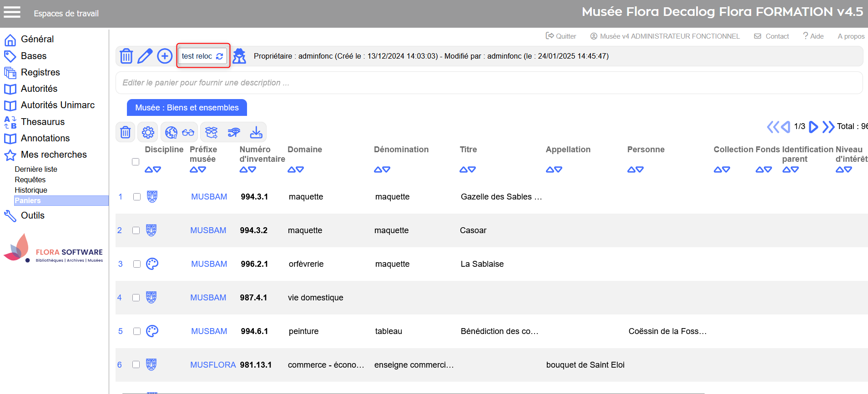This screenshot has width=868, height=394.
Task: Open MUSFLORA prefix link in row 6
Action: click(x=213, y=364)
